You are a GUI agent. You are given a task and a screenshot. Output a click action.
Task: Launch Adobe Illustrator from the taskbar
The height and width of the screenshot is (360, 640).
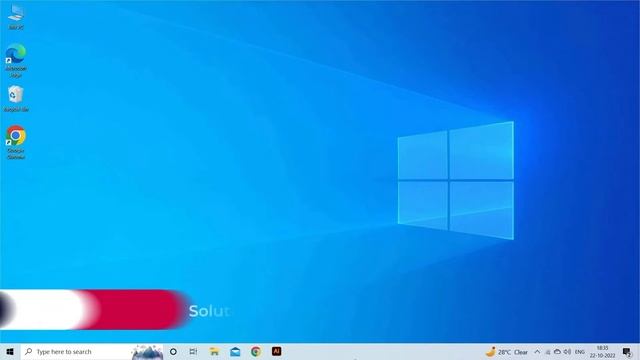click(276, 351)
